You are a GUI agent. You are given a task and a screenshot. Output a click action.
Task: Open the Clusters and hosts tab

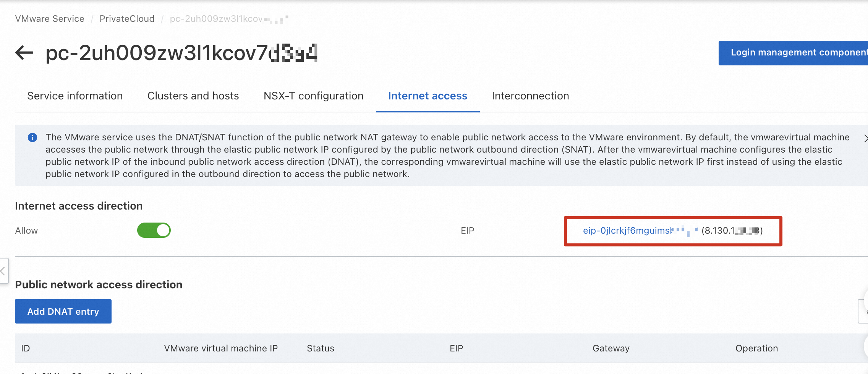(x=193, y=96)
